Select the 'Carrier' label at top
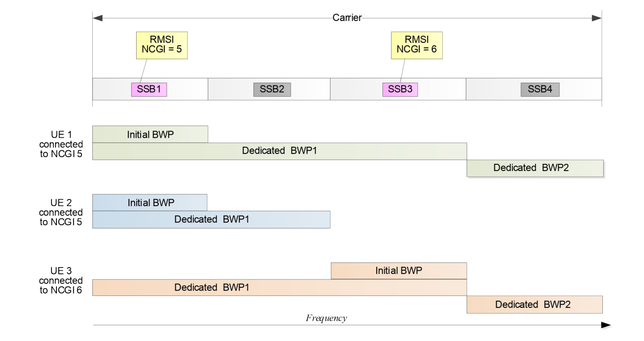The width and height of the screenshot is (644, 341). (x=347, y=18)
